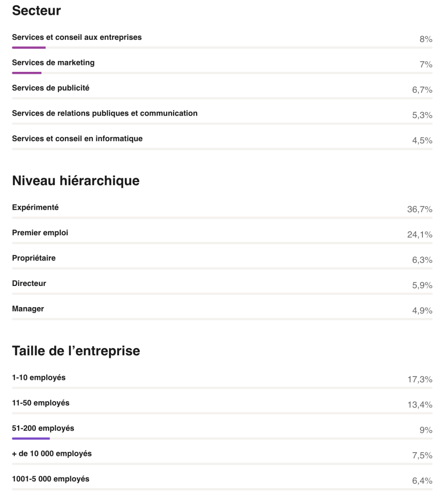Click the Secteur section heading
This screenshot has width=444, height=504.
(36, 11)
